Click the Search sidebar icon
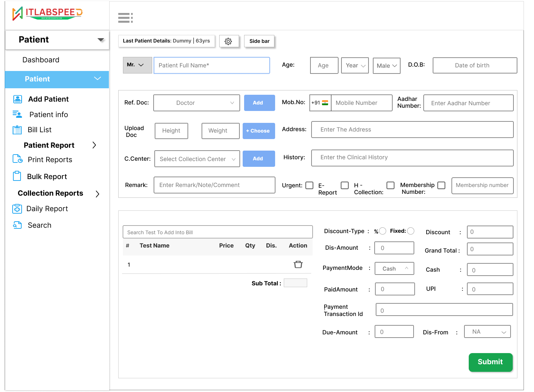 18,225
